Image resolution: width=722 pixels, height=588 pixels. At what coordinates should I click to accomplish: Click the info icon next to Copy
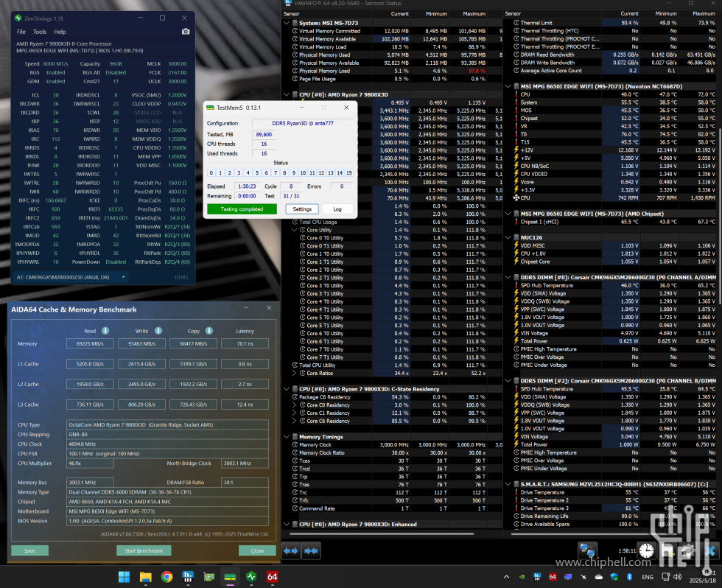pyautogui.click(x=209, y=331)
